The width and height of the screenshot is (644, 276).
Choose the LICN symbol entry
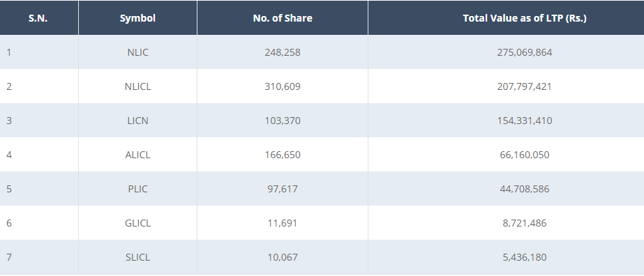tap(137, 121)
